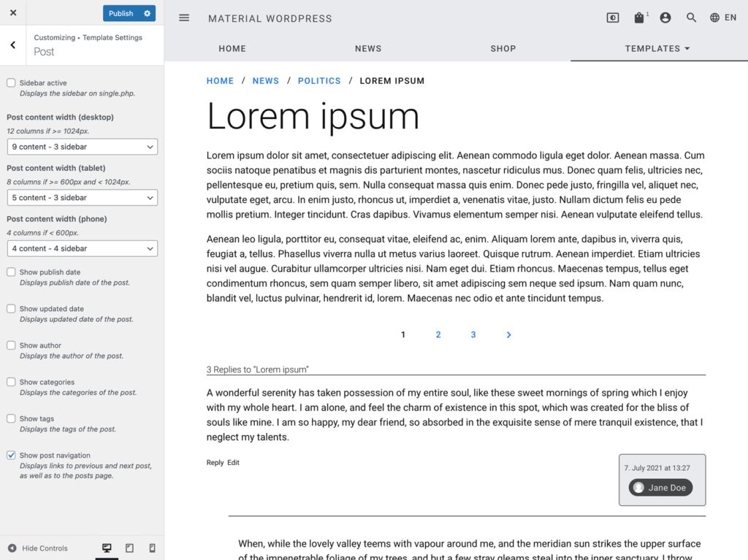Click the EN language label
The height and width of the screenshot is (560, 748).
point(730,18)
